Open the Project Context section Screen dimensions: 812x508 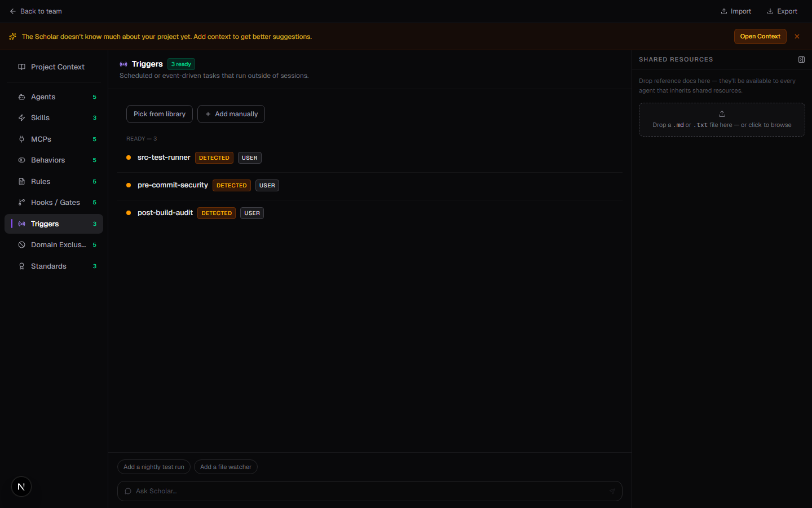pyautogui.click(x=54, y=67)
